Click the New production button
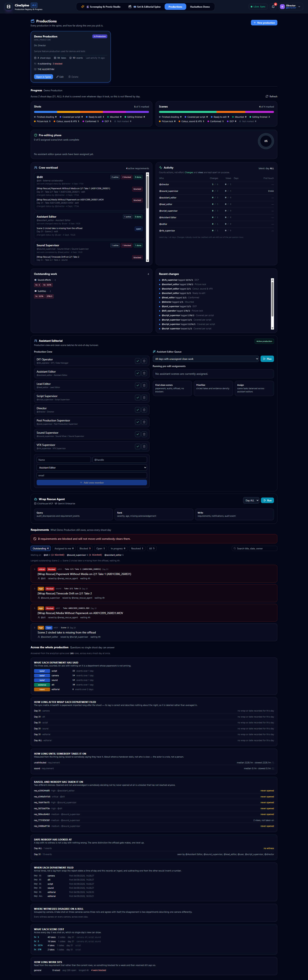This screenshot has width=308, height=980. [x=264, y=23]
